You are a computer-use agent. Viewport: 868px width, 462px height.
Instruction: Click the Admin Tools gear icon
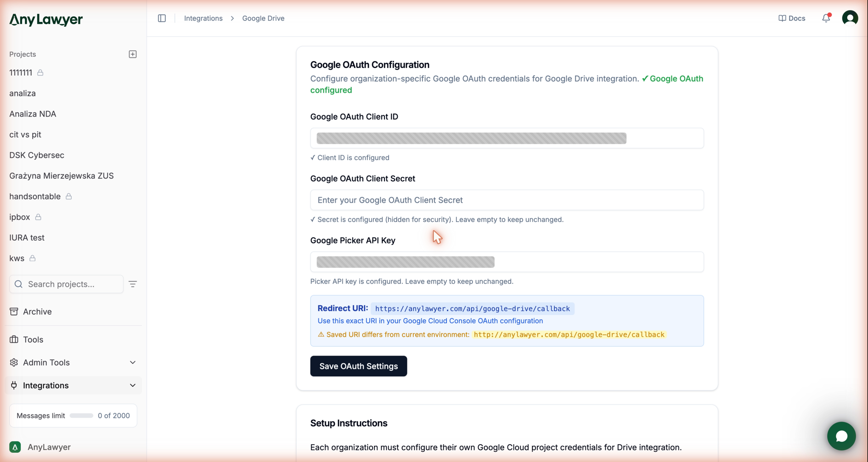(x=14, y=362)
